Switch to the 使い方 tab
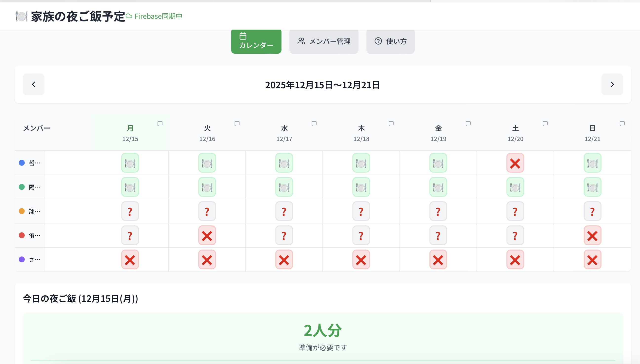Screen dimensions: 640x364 [x=390, y=41]
